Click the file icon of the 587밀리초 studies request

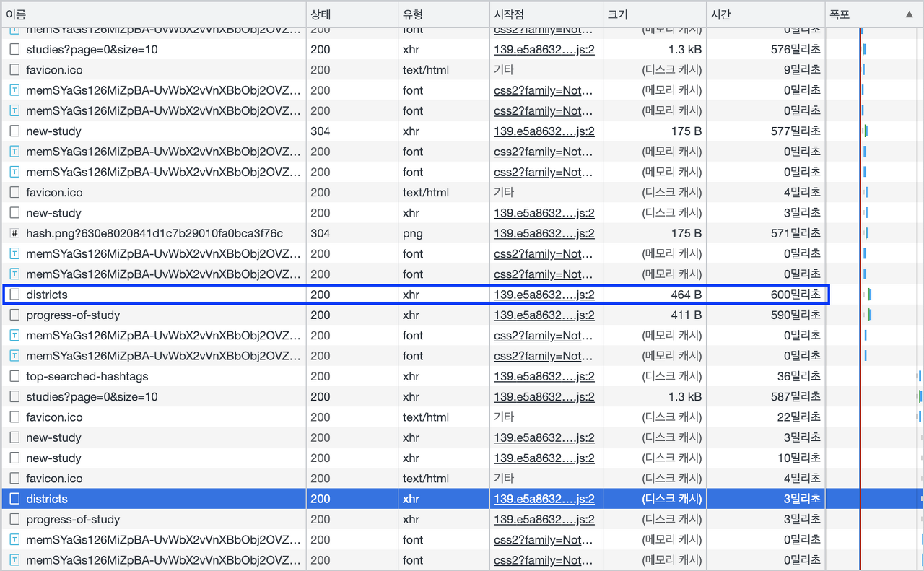point(14,397)
